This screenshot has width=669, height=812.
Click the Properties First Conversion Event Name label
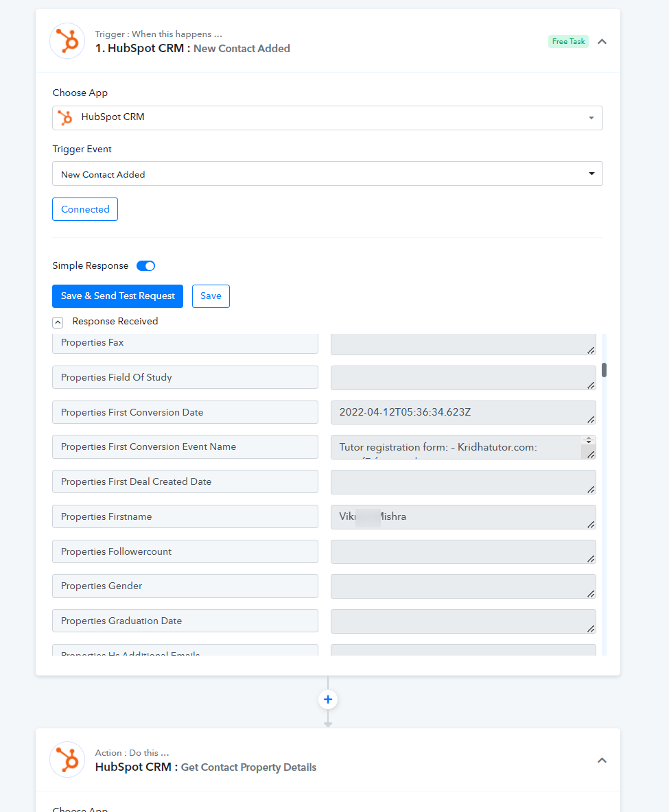(185, 446)
